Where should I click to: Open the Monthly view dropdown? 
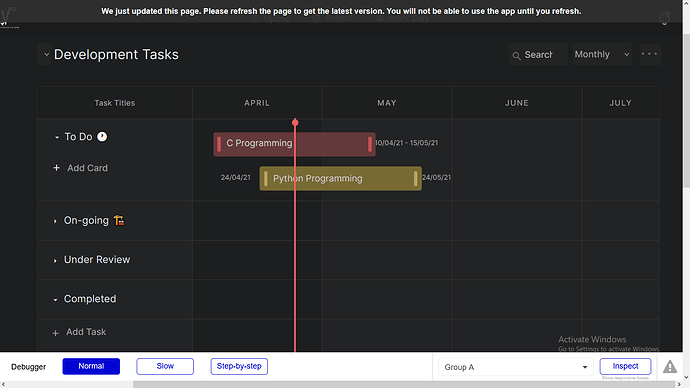pos(602,55)
